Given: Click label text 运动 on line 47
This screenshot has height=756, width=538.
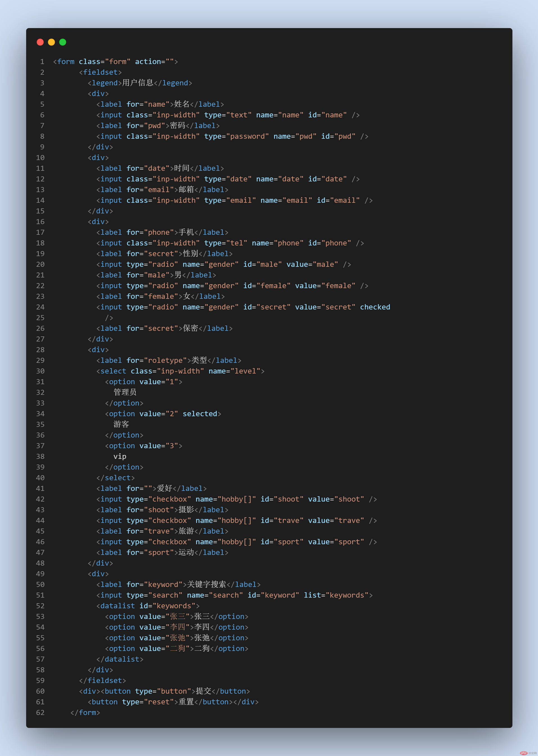Looking at the screenshot, I should (186, 552).
